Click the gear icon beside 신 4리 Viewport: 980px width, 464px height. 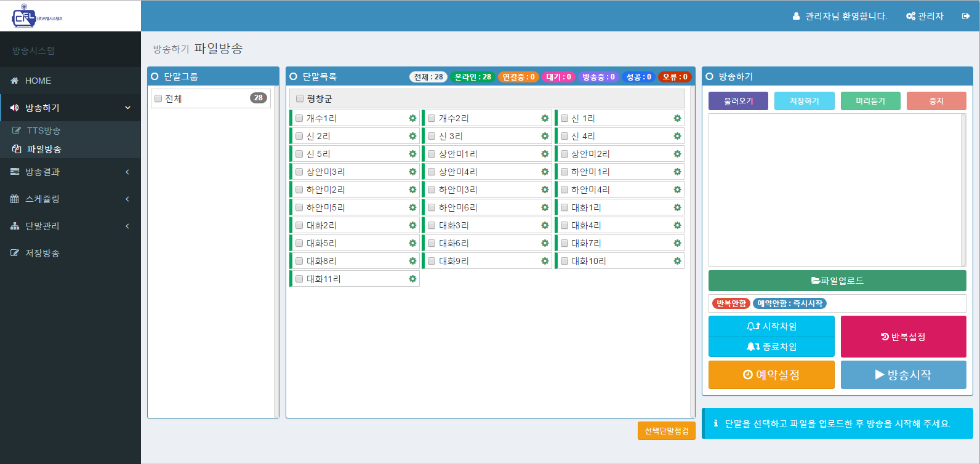pyautogui.click(x=677, y=136)
